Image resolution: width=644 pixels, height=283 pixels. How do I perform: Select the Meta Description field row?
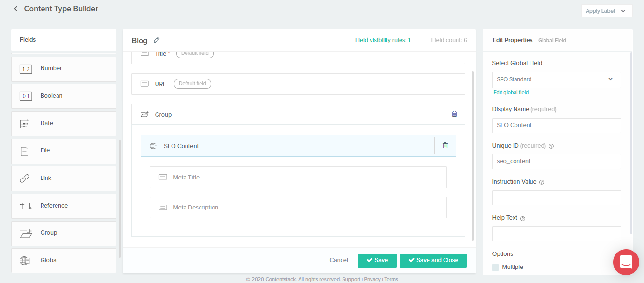[298, 208]
